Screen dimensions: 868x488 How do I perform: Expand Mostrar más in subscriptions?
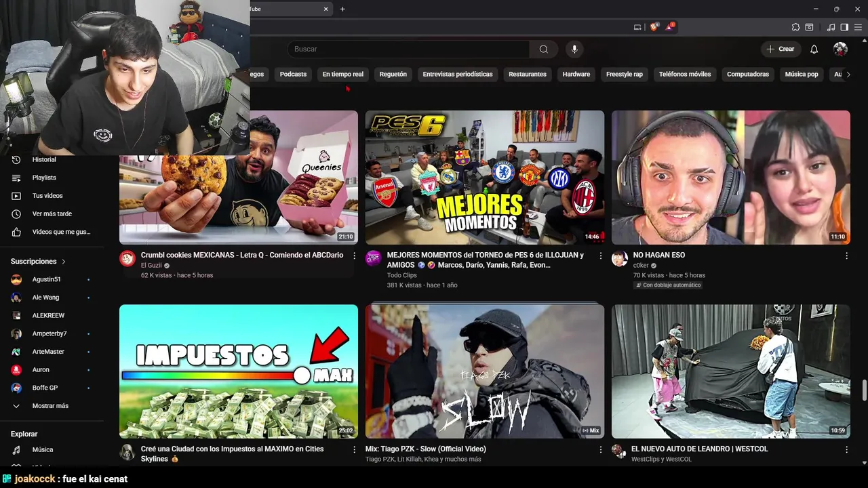(51, 406)
